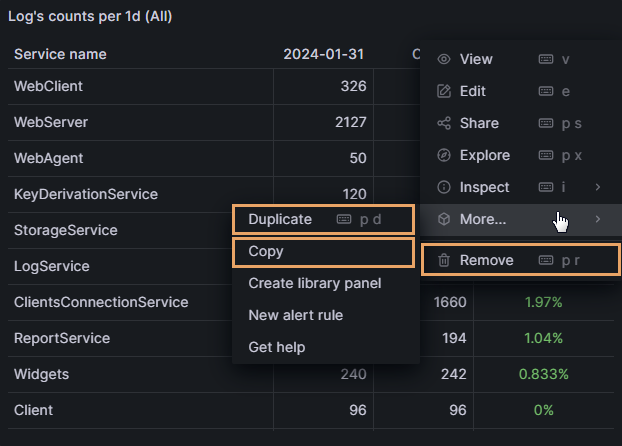
Task: Click the eye icon next to View
Action: [x=445, y=59]
